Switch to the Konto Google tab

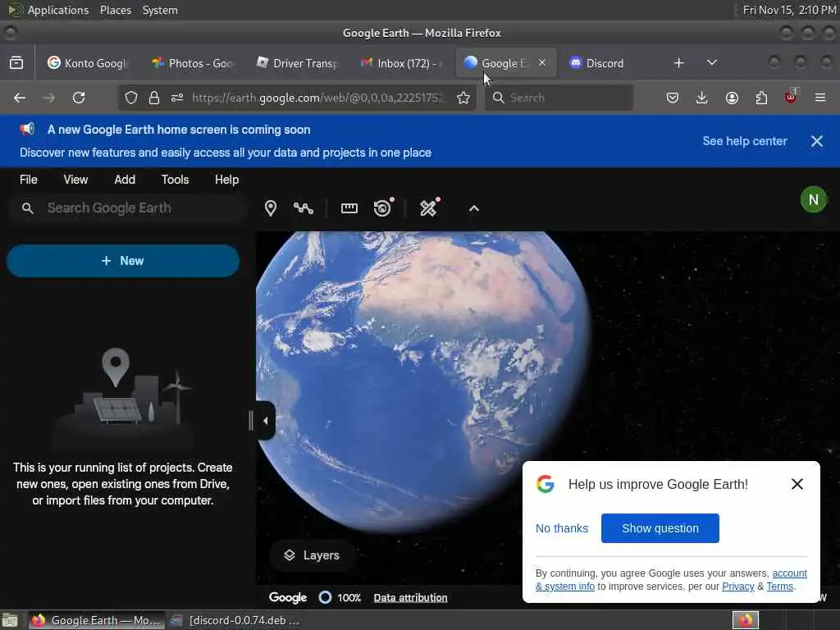click(89, 63)
